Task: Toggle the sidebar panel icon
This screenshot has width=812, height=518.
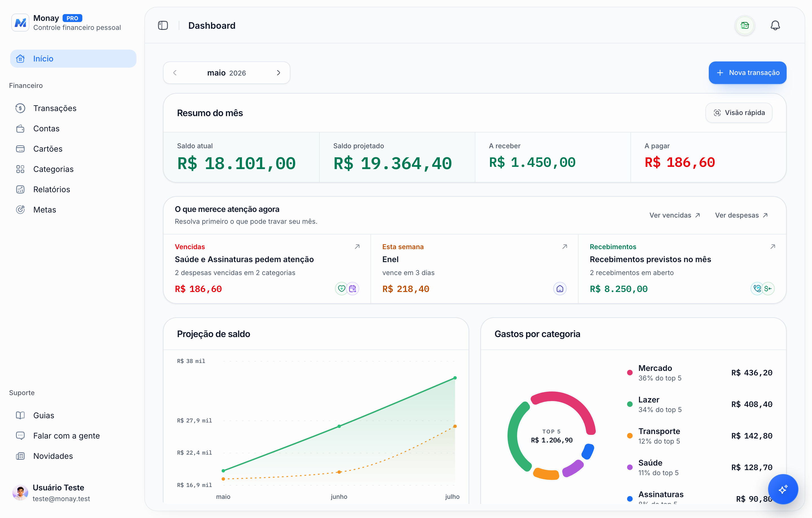Action: click(x=163, y=25)
